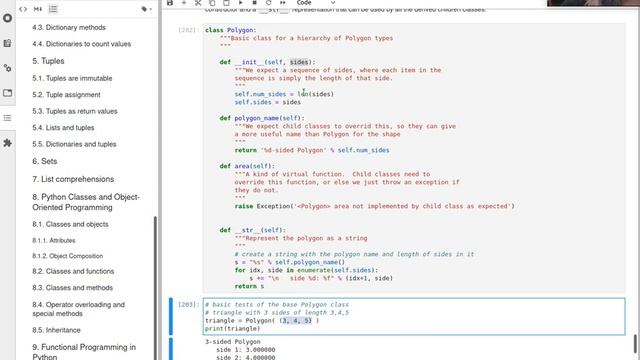Run the selected cell

tap(240, 3)
